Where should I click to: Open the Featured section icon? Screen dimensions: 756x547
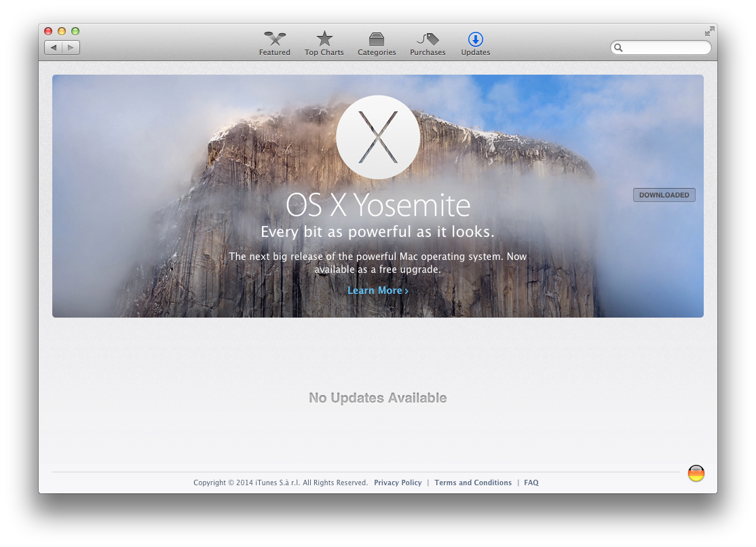pyautogui.click(x=275, y=39)
